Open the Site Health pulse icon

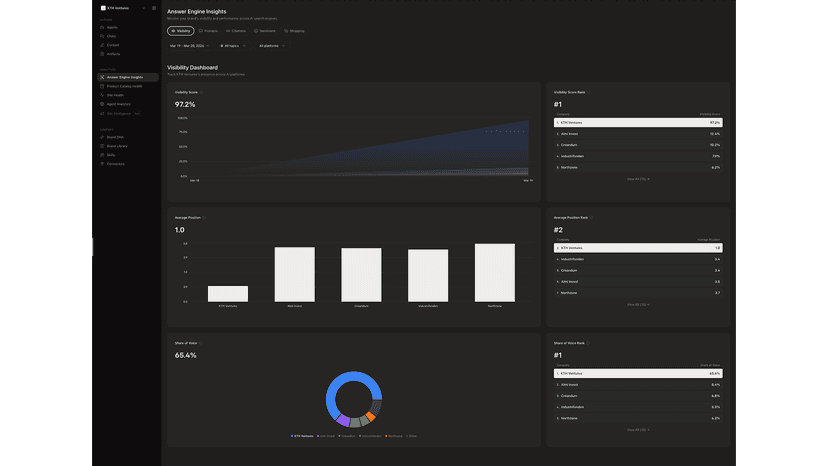click(x=102, y=95)
